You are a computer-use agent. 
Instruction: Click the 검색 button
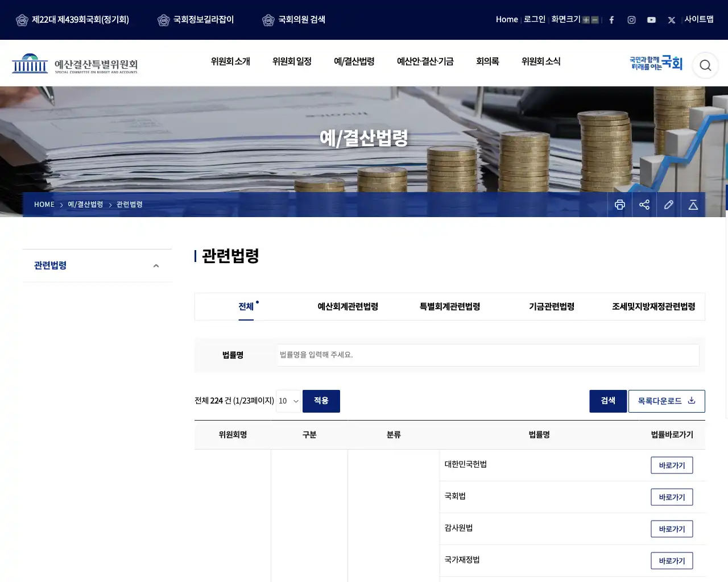[x=608, y=401]
